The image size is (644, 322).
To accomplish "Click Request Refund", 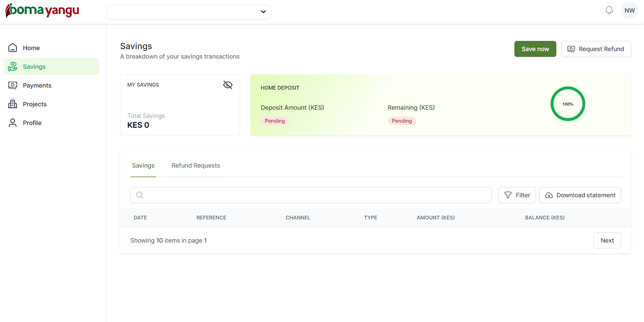I will pyautogui.click(x=596, y=49).
